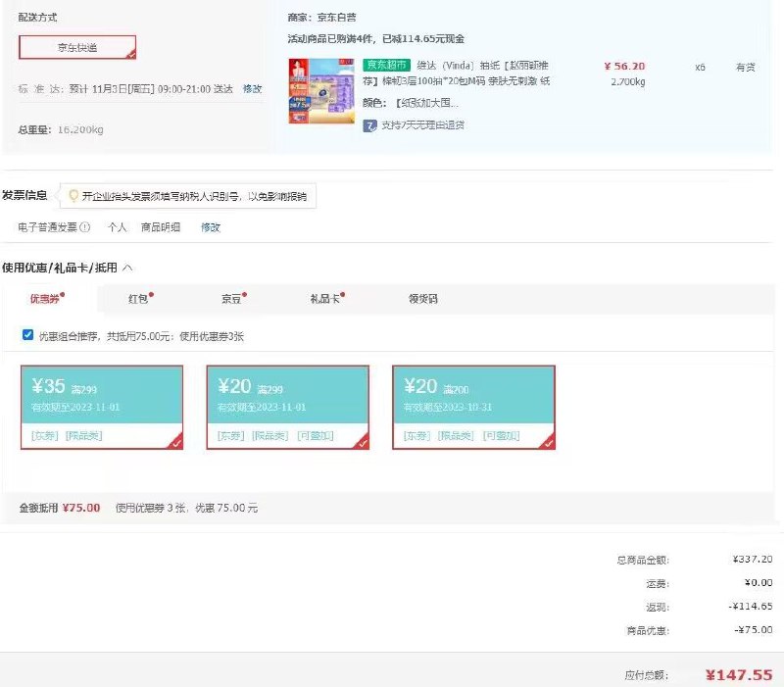Toggle the 优惠组合推荐 checkbox
784x687 pixels.
pyautogui.click(x=25, y=334)
